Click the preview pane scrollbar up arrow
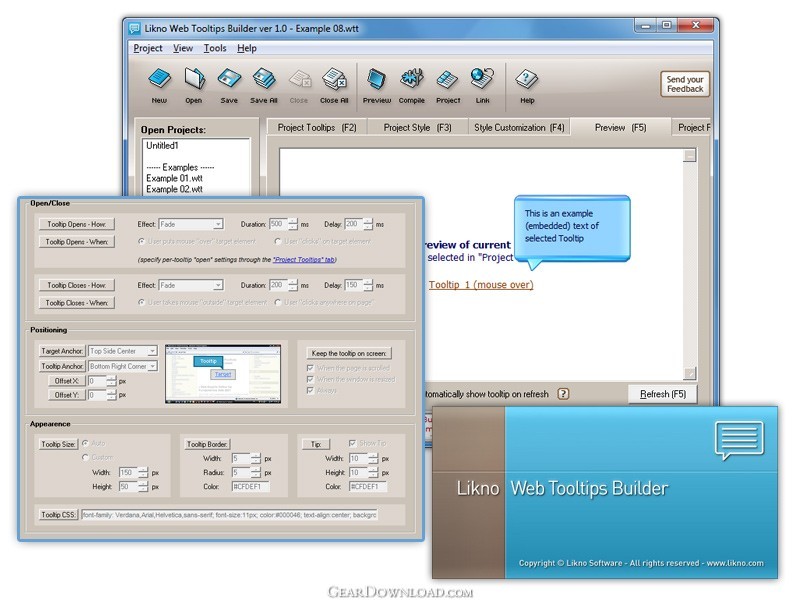This screenshot has width=800, height=600. (690, 155)
